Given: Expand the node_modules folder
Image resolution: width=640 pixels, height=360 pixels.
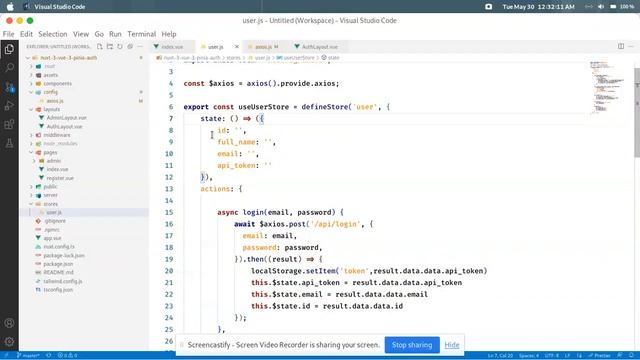Looking at the screenshot, I should coord(31,144).
